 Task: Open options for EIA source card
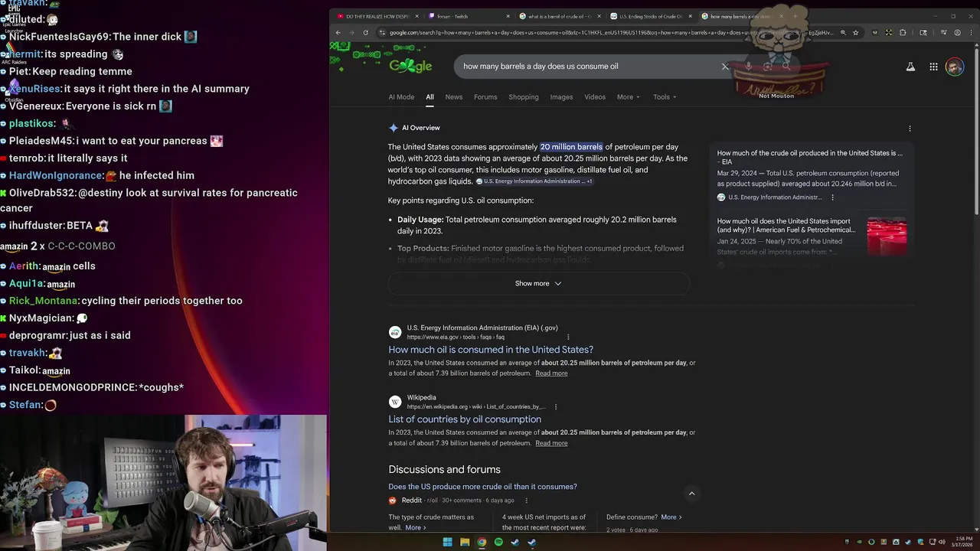(832, 197)
